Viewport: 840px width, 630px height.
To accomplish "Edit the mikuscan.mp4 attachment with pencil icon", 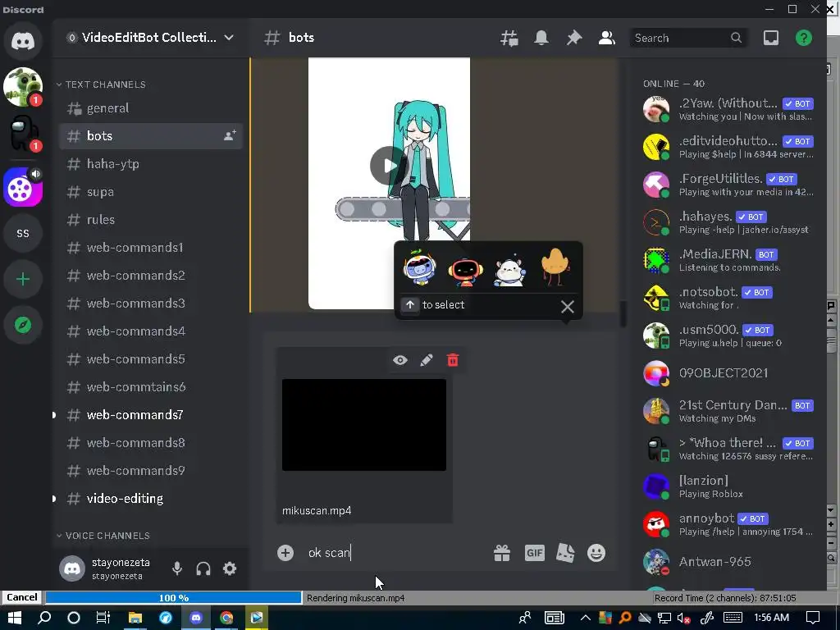I will (x=427, y=360).
